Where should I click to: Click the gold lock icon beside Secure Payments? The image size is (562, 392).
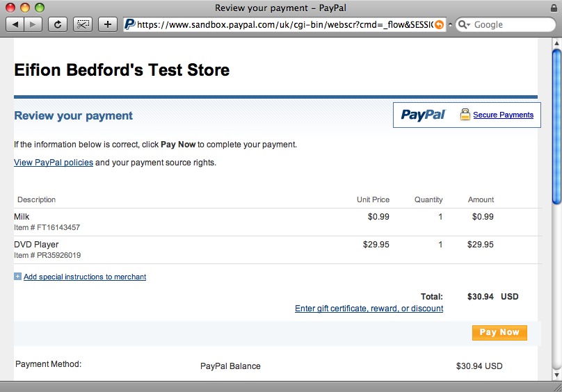click(x=465, y=115)
